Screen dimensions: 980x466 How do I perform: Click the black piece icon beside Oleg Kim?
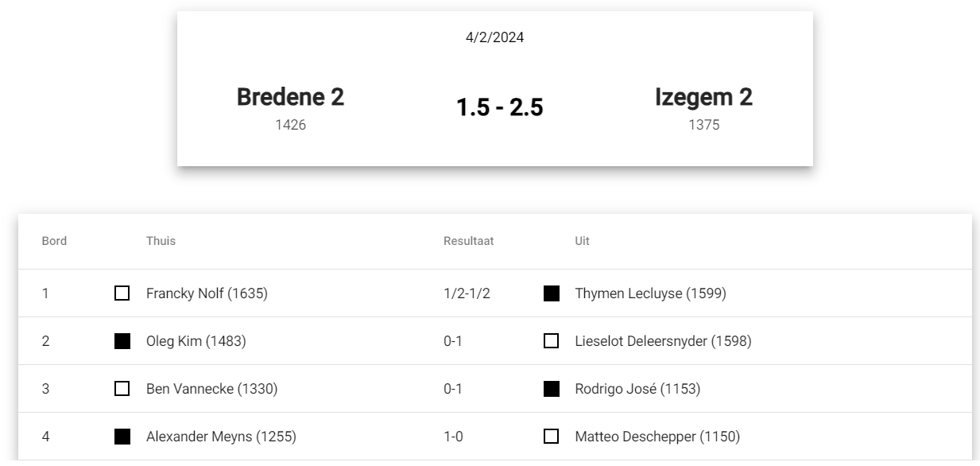coord(122,341)
